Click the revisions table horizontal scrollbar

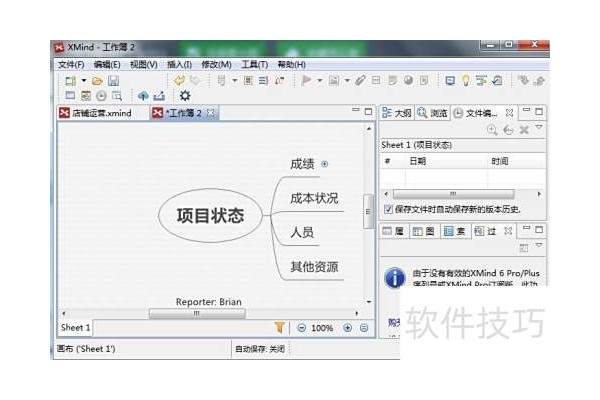[454, 194]
